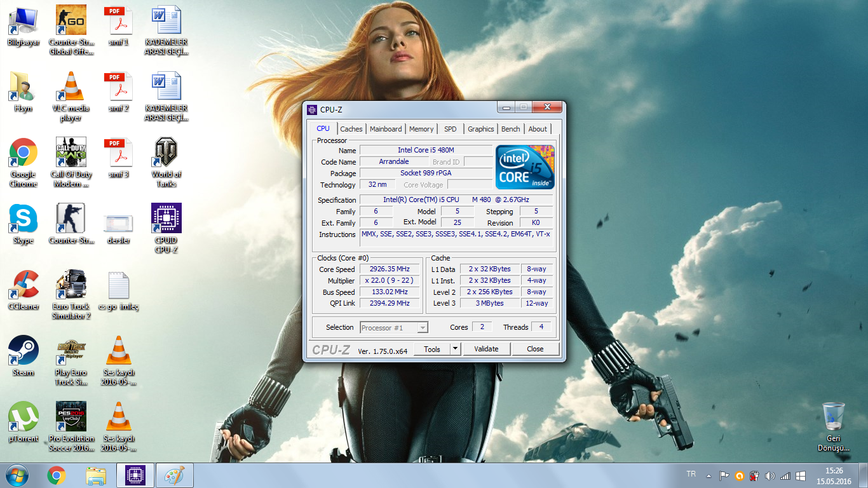Open network signal tray icon

pyautogui.click(x=785, y=475)
